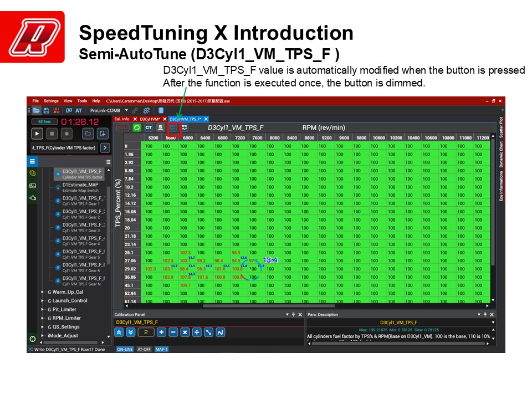Click the plus button in Calibration Panel
Image resolution: width=532 pixels, height=399 pixels.
tap(161, 332)
